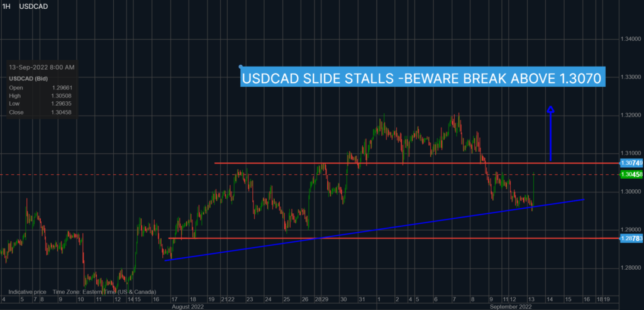The height and width of the screenshot is (310, 644).
Task: Click the blue 1.30749 price tag
Action: tap(630, 163)
